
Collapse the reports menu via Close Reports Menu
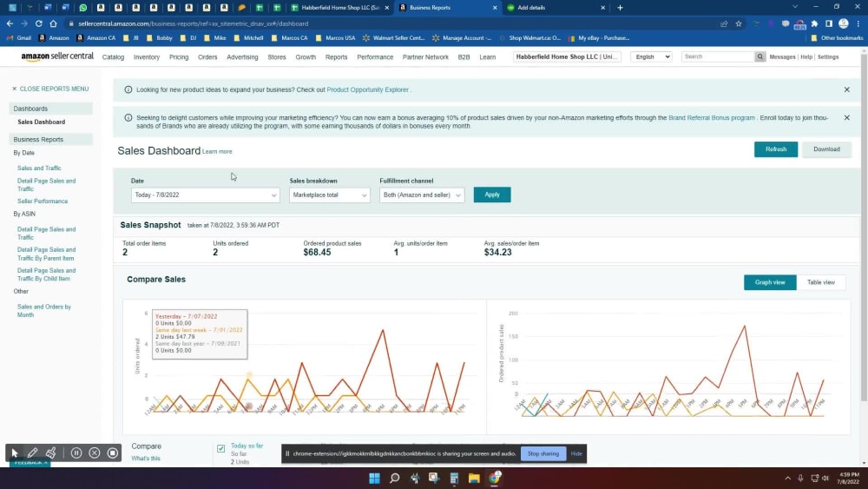tap(50, 89)
